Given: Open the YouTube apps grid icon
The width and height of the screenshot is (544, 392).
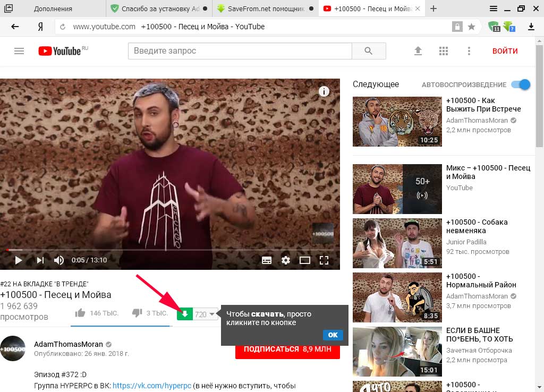Looking at the screenshot, I should point(444,51).
